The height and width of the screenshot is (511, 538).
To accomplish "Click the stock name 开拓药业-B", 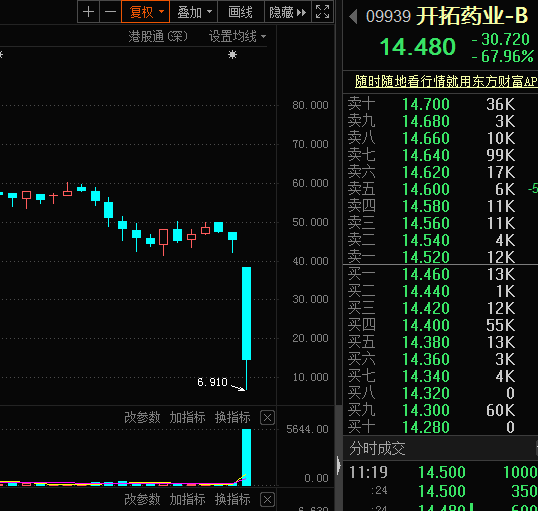I will [472, 16].
